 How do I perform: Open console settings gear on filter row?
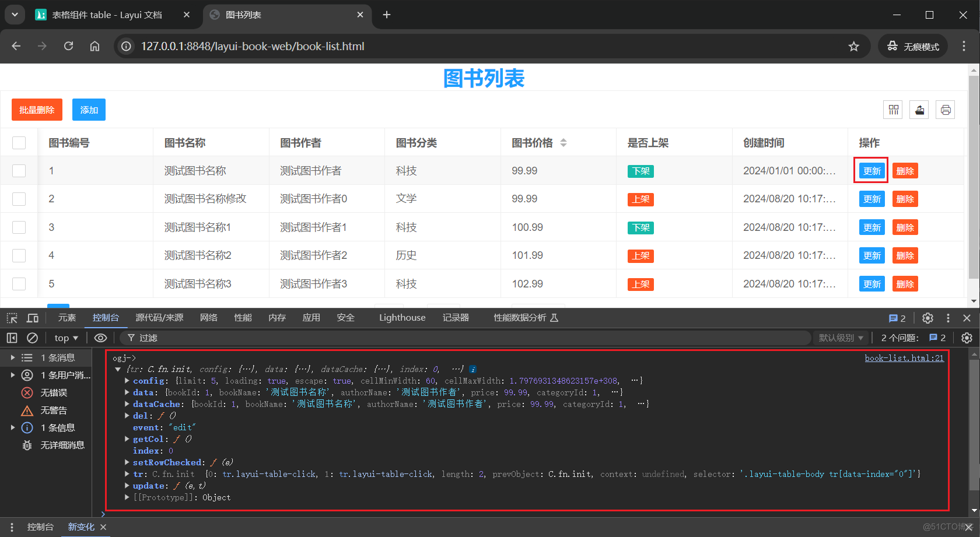click(967, 338)
